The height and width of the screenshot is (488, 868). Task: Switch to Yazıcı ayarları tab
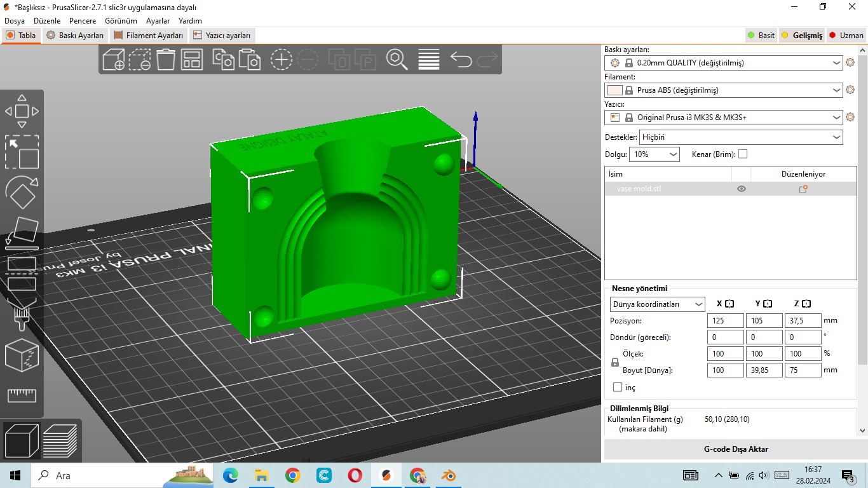pyautogui.click(x=222, y=36)
